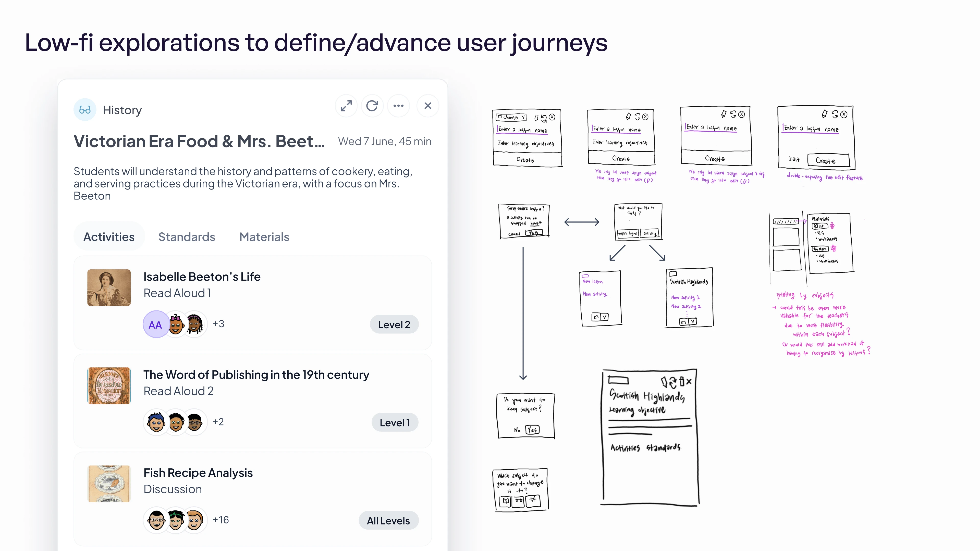This screenshot has height=551, width=980.
Task: Click the All Levels badge
Action: tap(388, 521)
